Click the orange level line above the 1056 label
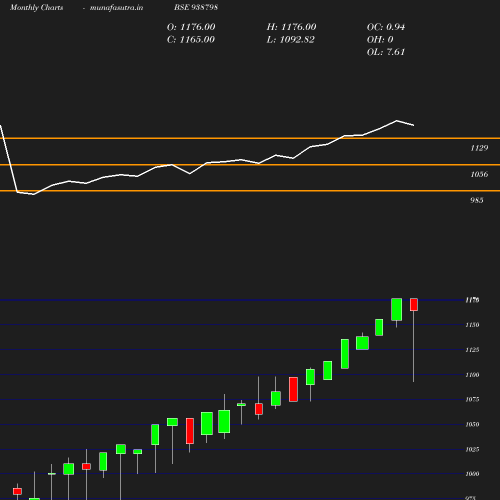Screen dimensions: 500x500 (x=250, y=165)
